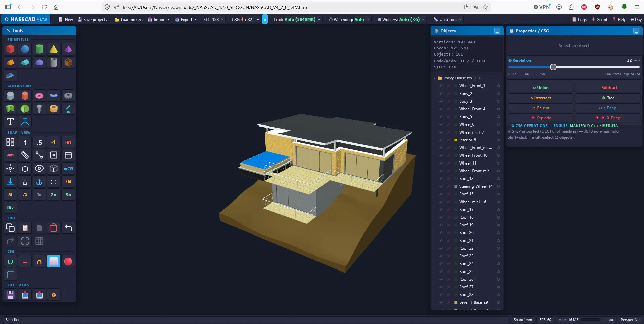Save using the floppy disk icon

(x=10, y=295)
